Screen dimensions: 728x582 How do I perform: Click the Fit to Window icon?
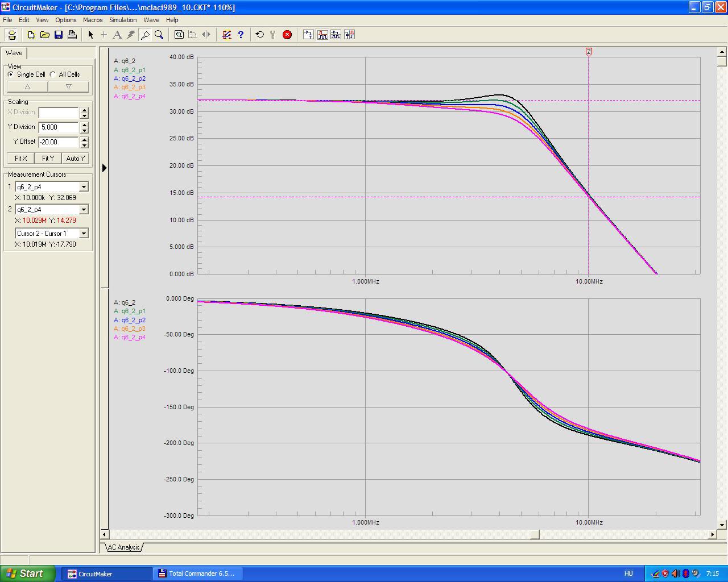[179, 35]
